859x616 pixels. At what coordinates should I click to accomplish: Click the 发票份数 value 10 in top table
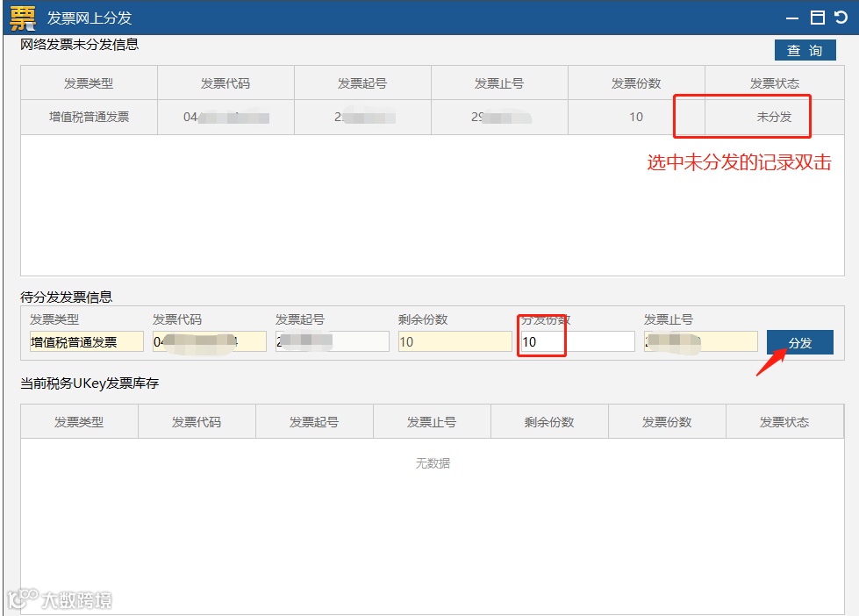tap(636, 117)
